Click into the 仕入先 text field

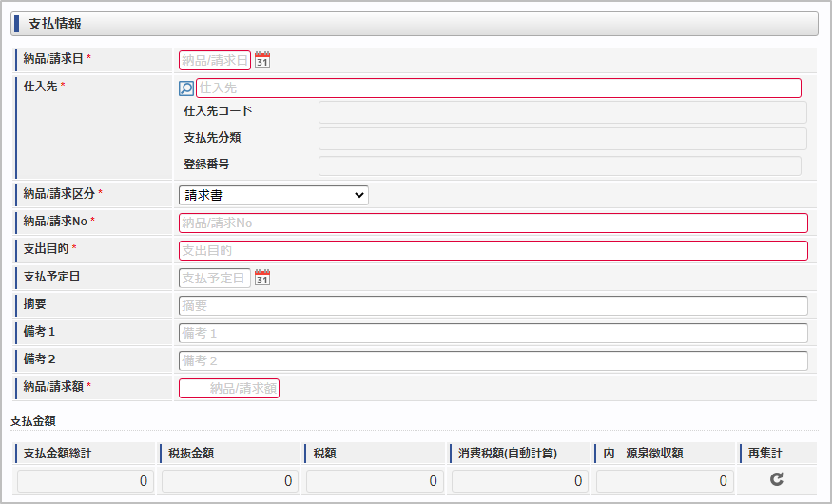click(498, 88)
